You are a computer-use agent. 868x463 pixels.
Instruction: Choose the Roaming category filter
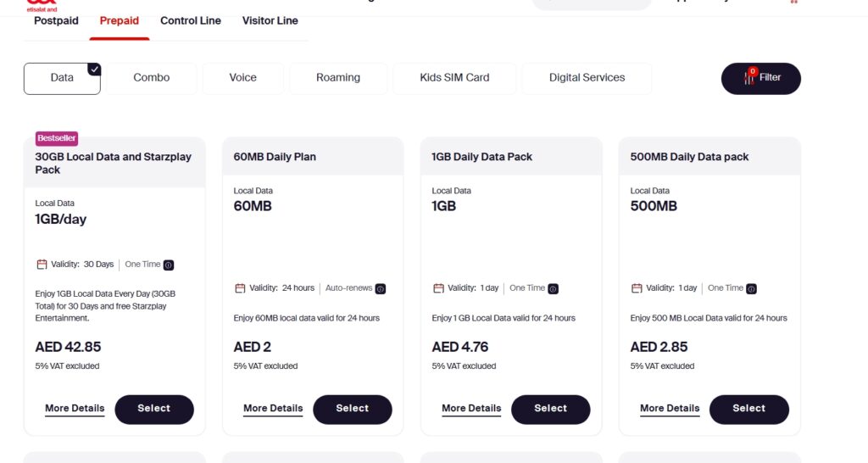(338, 78)
